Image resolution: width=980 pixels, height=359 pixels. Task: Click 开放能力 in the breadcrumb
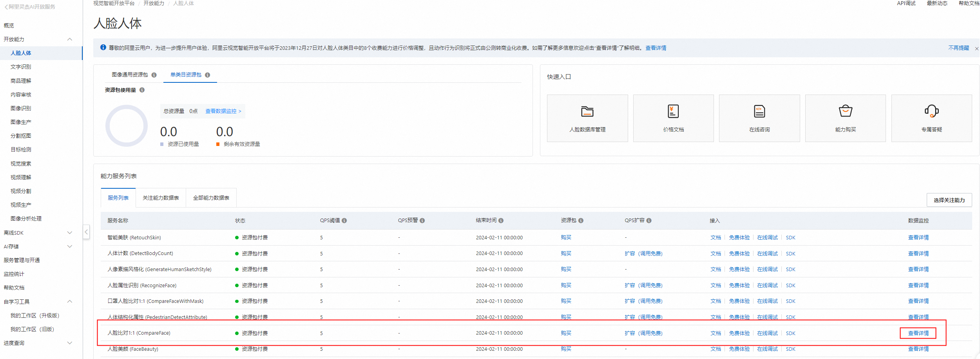[x=154, y=3]
